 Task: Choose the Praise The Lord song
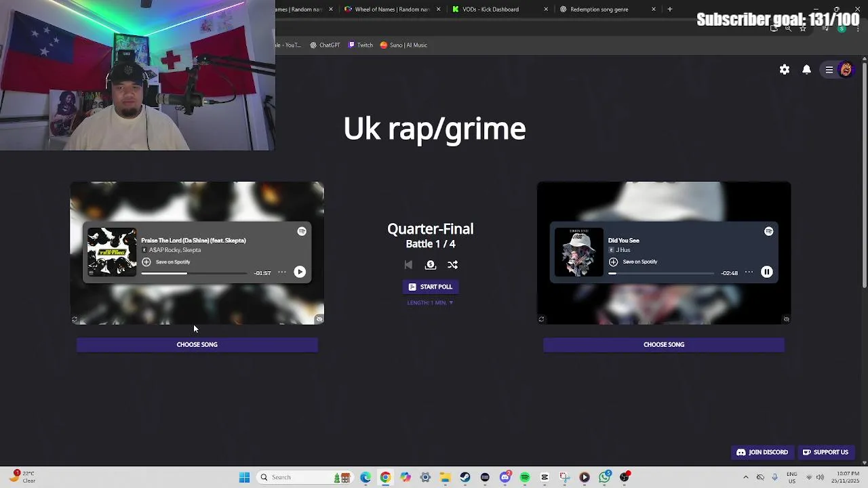point(197,344)
